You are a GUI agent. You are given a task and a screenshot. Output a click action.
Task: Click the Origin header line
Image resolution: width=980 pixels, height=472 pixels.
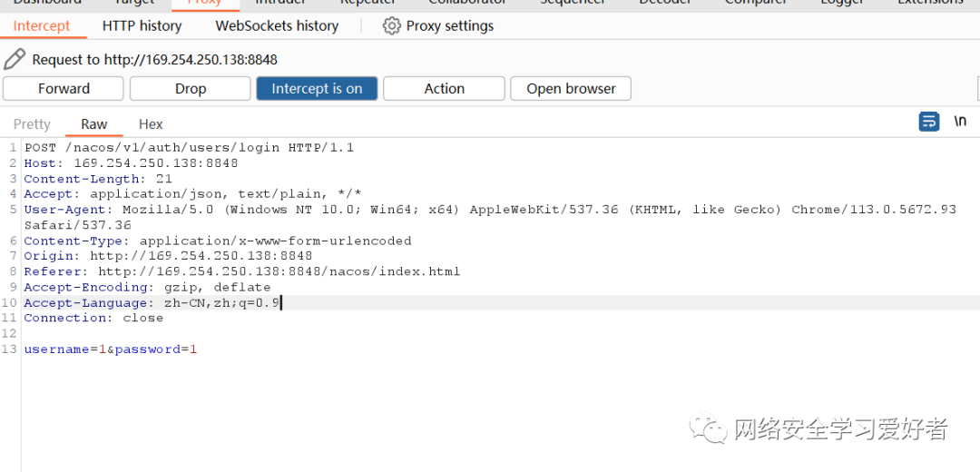[168, 256]
